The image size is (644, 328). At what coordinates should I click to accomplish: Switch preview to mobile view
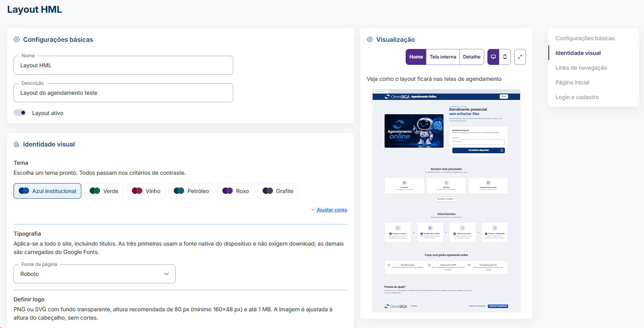coord(505,57)
